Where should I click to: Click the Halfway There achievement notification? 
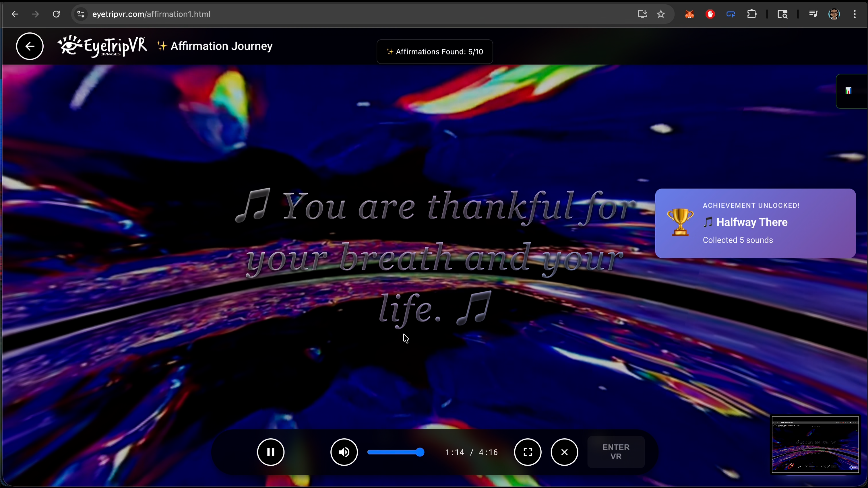755,223
